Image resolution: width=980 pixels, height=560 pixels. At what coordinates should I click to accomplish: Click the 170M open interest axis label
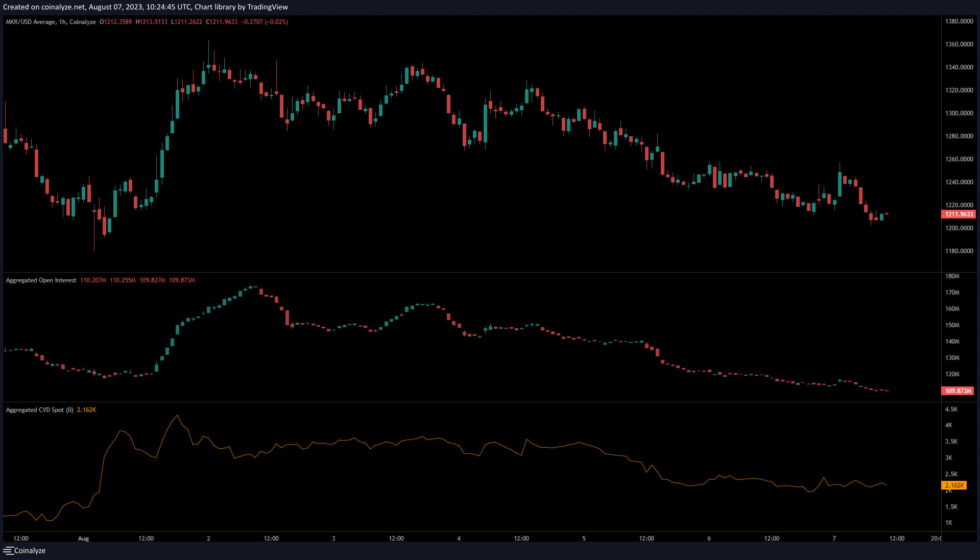pos(952,293)
